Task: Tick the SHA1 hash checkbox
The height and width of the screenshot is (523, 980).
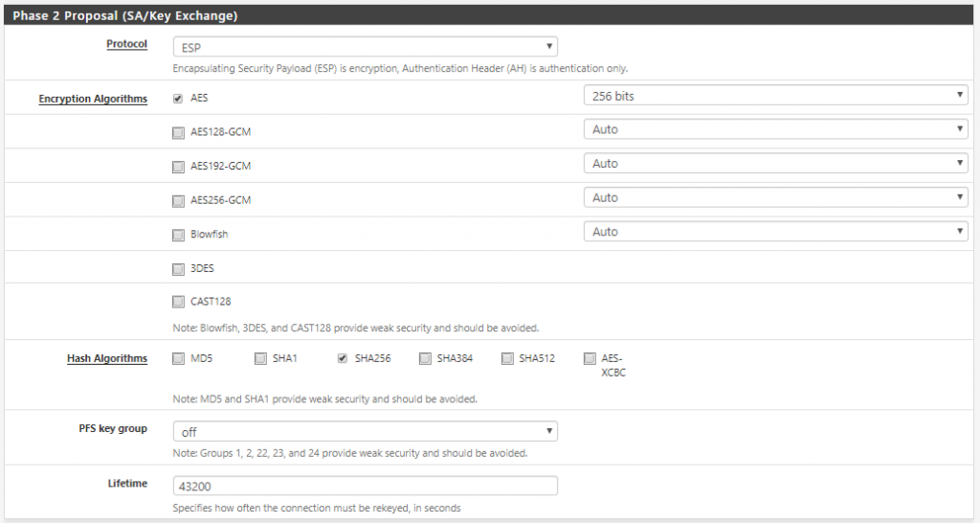Action: click(x=260, y=358)
